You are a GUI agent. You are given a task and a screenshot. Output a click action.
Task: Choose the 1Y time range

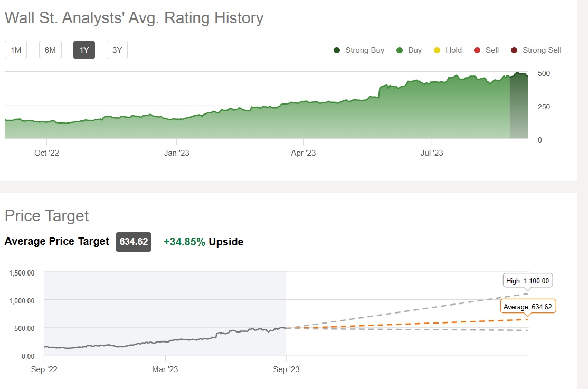tap(84, 50)
